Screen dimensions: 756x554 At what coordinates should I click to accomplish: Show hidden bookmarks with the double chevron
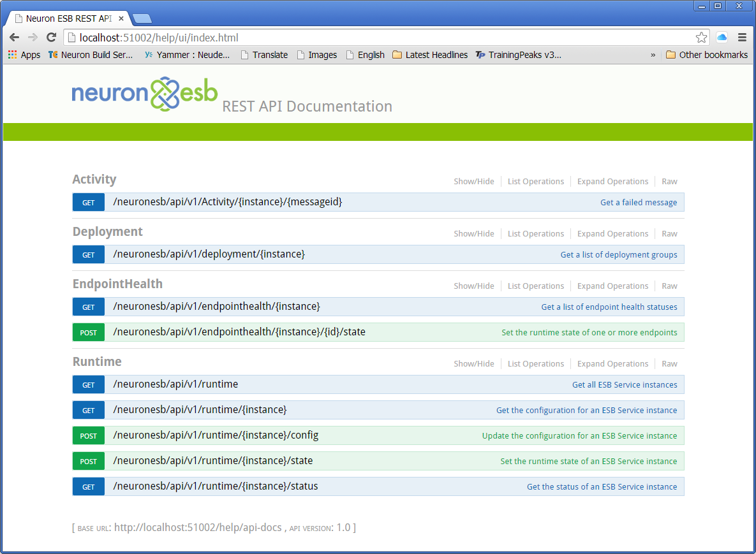pyautogui.click(x=653, y=55)
